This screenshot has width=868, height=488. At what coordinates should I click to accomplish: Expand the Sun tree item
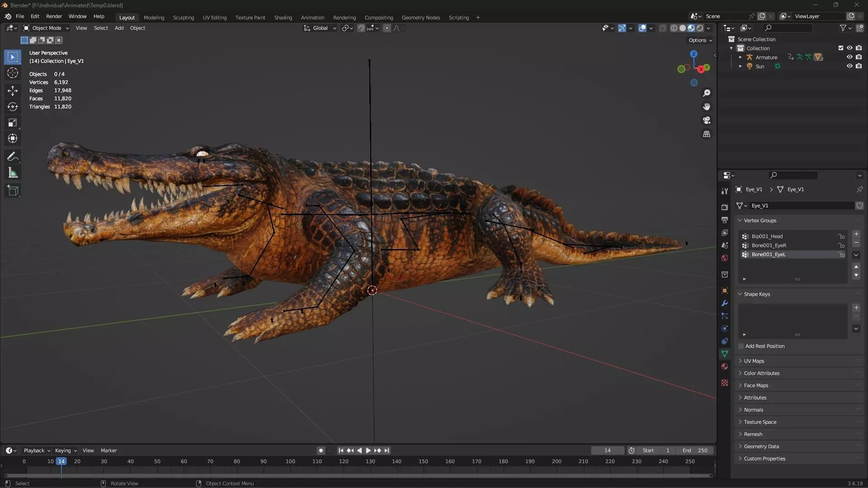pos(741,66)
